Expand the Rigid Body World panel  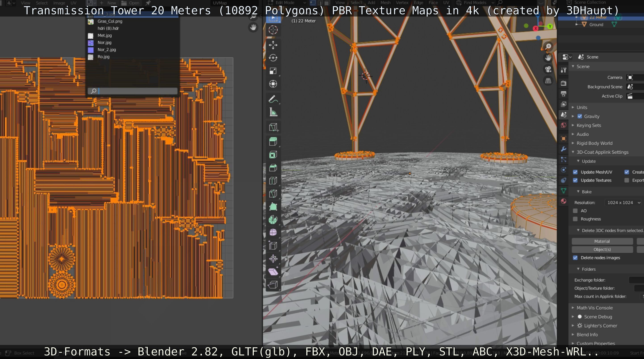click(x=594, y=143)
